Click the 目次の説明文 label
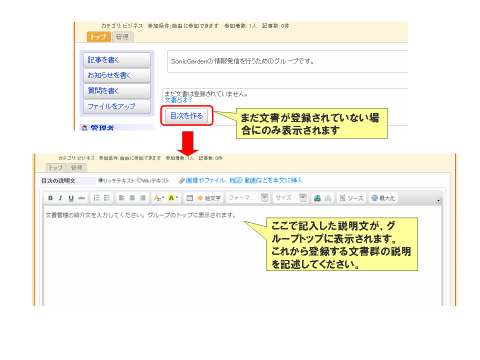 tap(59, 181)
